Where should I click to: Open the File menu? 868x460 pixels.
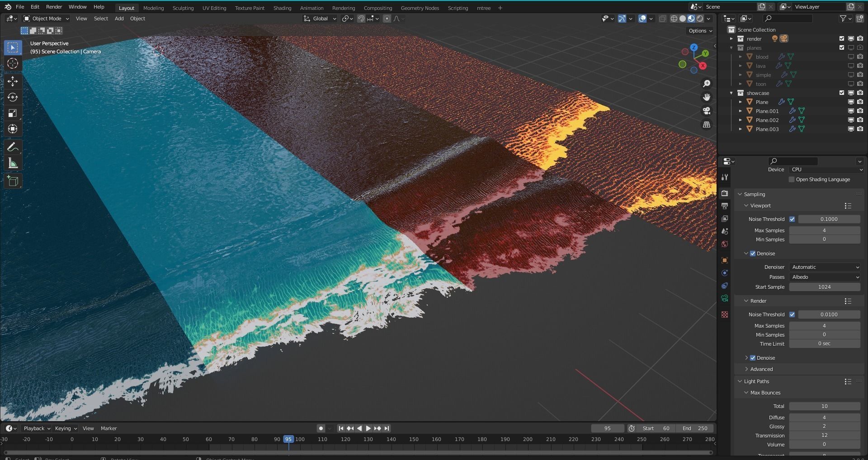click(x=20, y=7)
